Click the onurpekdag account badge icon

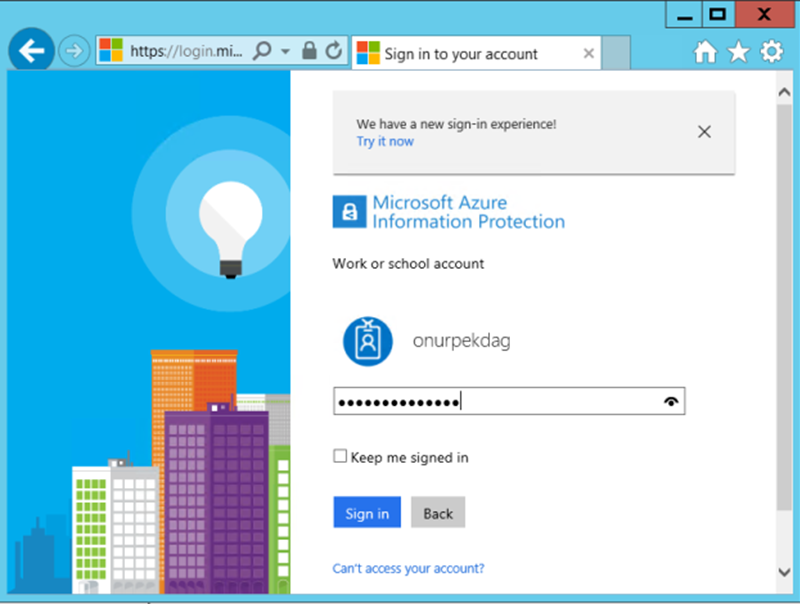[x=368, y=341]
